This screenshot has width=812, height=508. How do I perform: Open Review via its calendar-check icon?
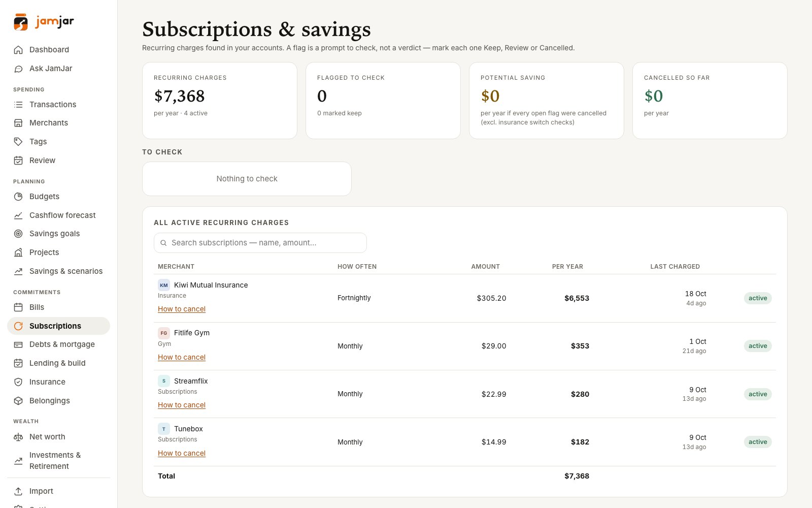pyautogui.click(x=18, y=161)
